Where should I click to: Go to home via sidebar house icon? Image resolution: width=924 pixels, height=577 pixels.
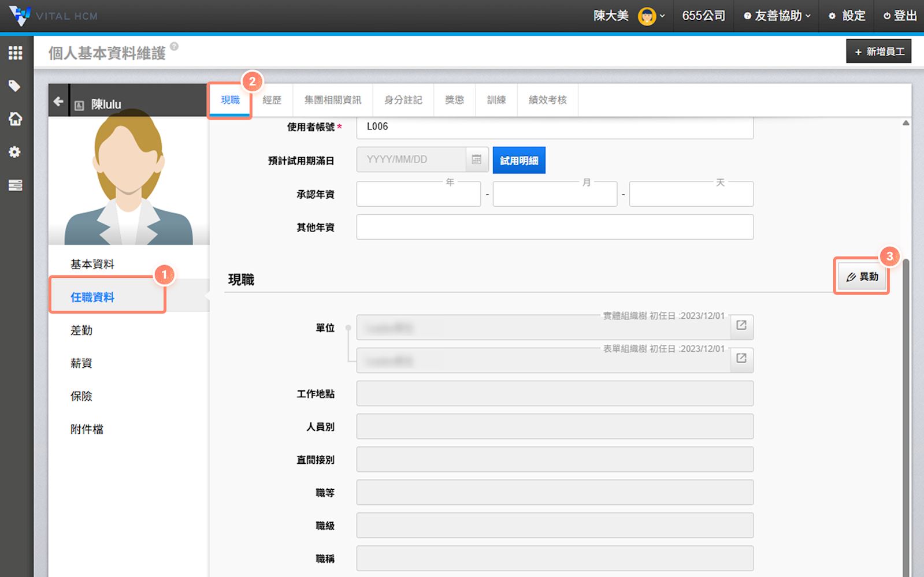[x=15, y=119]
